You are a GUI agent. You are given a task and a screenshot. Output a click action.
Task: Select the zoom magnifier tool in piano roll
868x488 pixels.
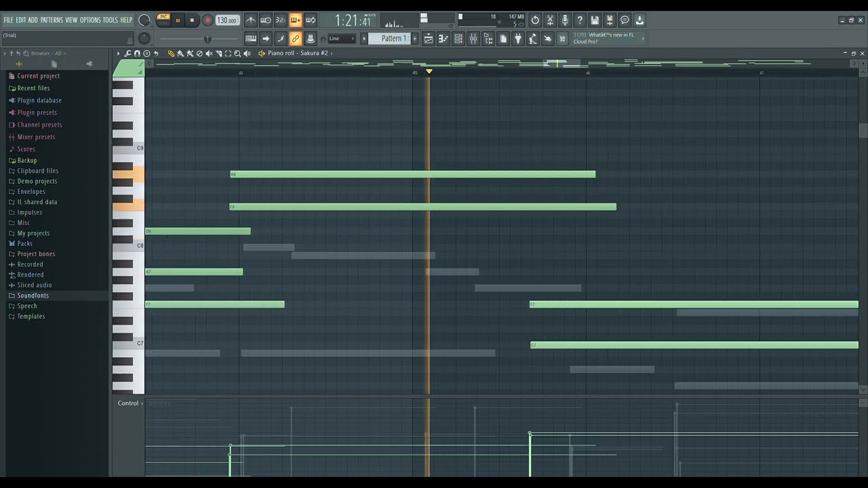(237, 54)
